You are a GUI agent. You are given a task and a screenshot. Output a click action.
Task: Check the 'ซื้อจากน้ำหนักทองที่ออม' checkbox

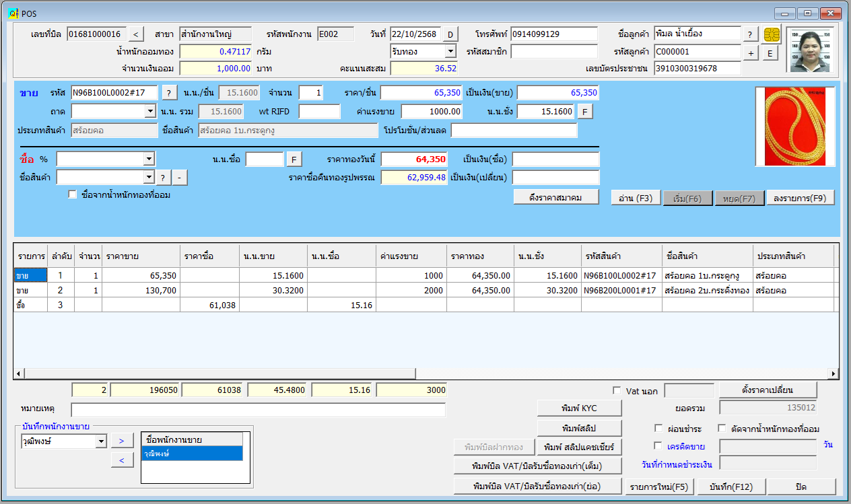pyautogui.click(x=73, y=195)
